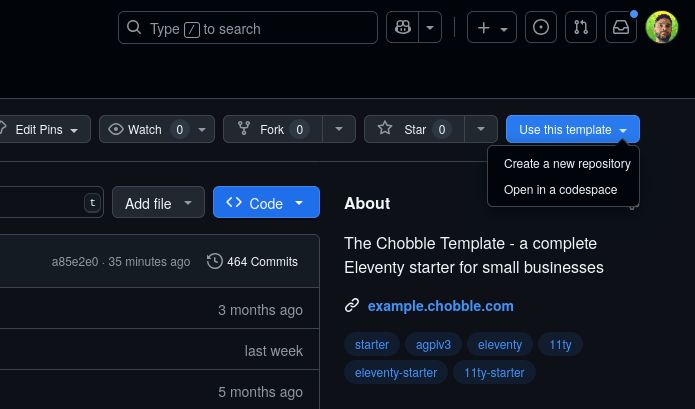
Task: Open the notifications inbox icon
Action: pyautogui.click(x=621, y=27)
